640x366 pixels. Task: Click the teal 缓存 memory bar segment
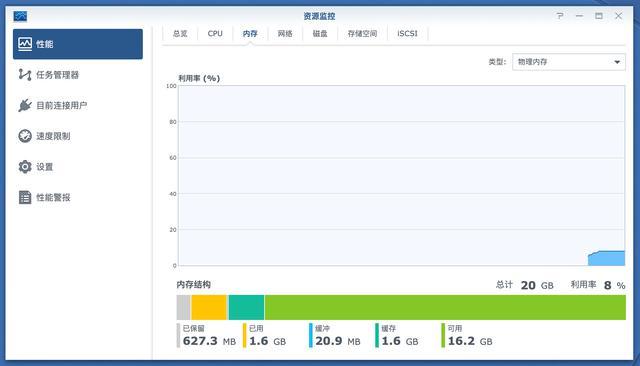point(247,308)
